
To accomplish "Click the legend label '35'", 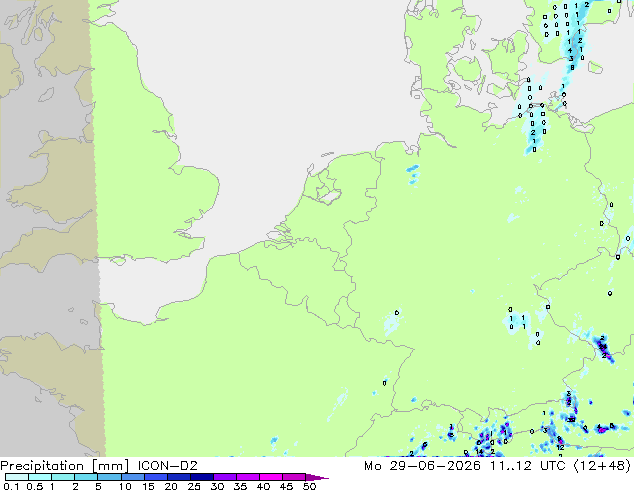I will (x=240, y=486).
